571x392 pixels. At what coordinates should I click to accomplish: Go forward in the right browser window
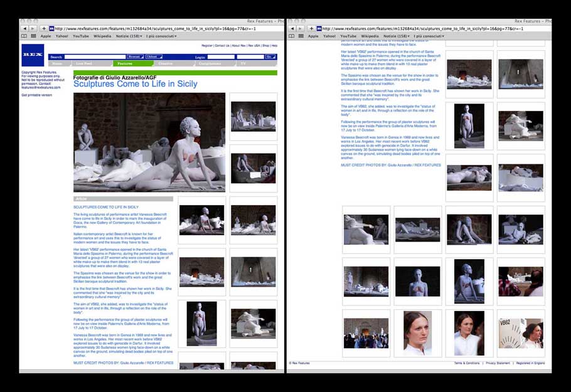coord(300,28)
